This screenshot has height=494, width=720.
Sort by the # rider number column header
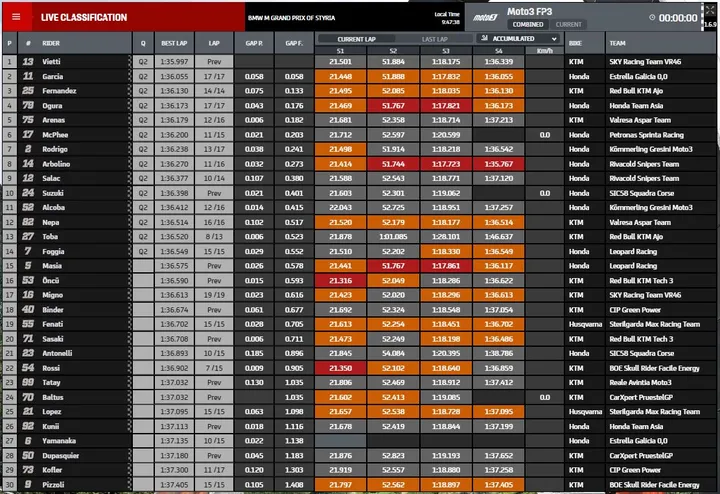[28, 43]
